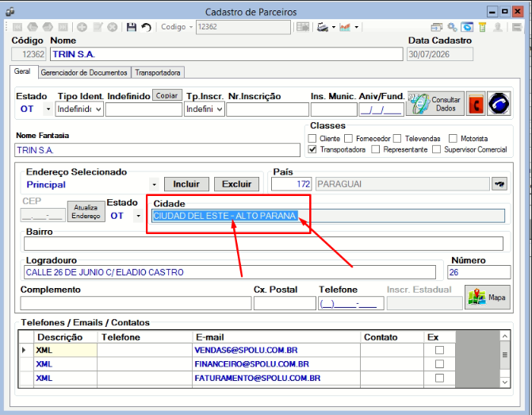Image resolution: width=532 pixels, height=415 pixels.
Task: Click the blue telephone handset icon
Action: (499, 104)
